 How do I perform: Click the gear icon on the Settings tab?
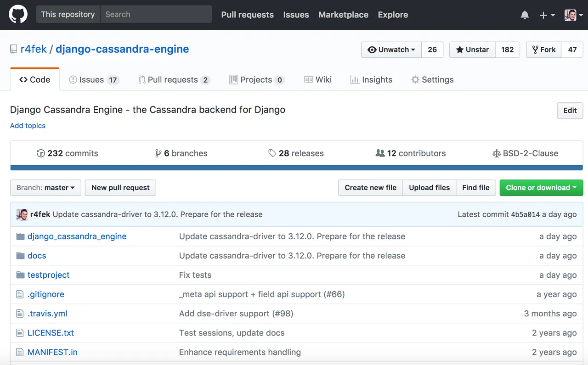(x=415, y=79)
